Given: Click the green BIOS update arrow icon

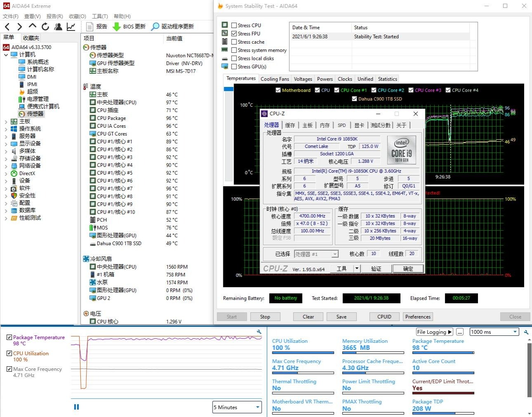Looking at the screenshot, I should 116,27.
